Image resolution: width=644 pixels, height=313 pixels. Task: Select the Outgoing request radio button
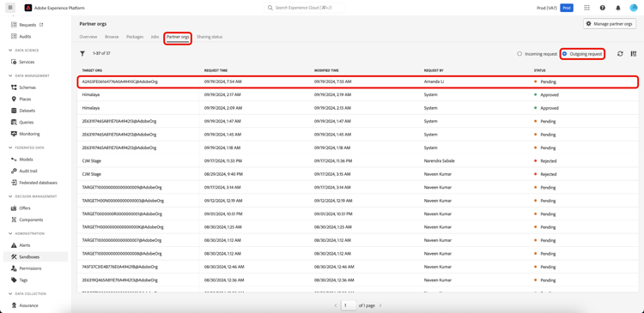(565, 54)
